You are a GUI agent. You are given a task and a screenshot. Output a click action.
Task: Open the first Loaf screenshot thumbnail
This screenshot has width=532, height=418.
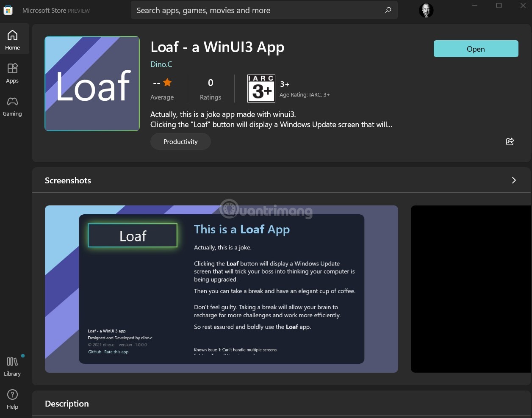coord(222,289)
